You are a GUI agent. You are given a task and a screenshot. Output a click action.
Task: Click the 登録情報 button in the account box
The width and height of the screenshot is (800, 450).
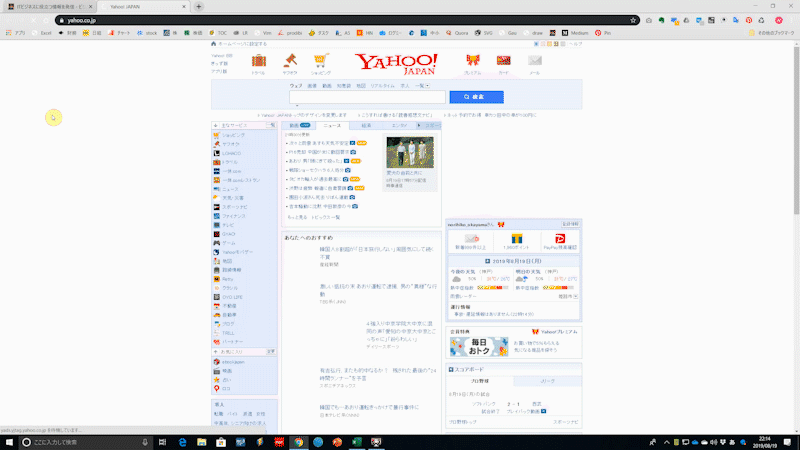pyautogui.click(x=570, y=224)
